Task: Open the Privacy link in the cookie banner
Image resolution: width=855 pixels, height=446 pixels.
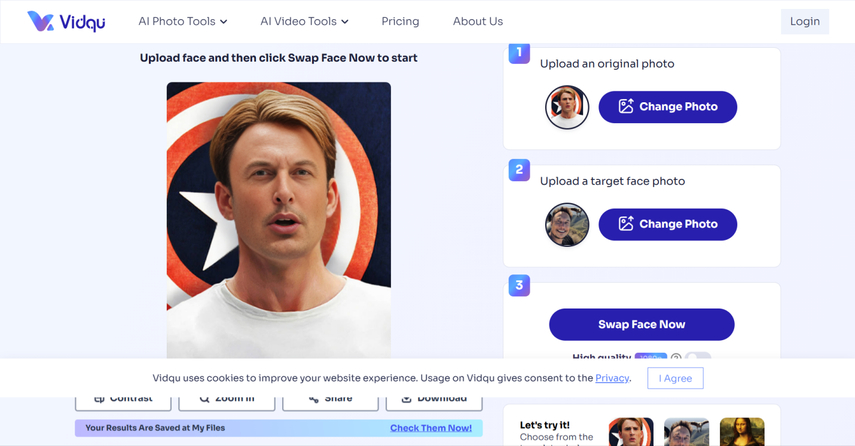Action: pyautogui.click(x=612, y=378)
